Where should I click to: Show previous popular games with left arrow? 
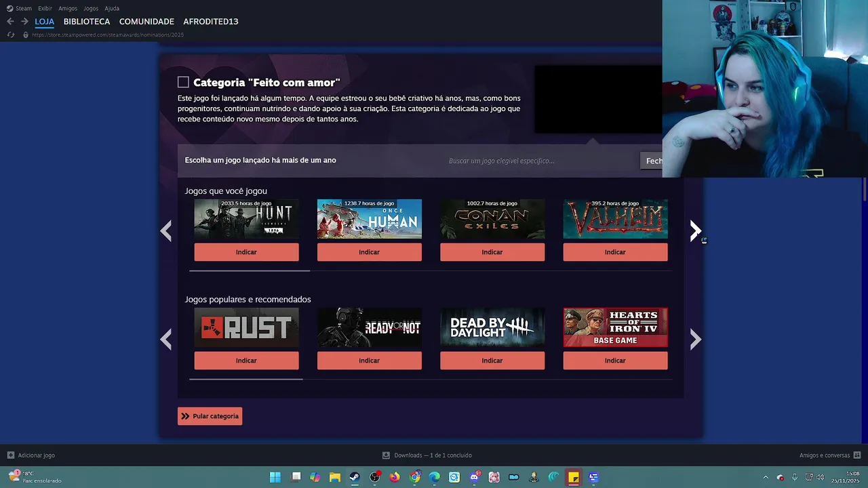click(x=166, y=340)
